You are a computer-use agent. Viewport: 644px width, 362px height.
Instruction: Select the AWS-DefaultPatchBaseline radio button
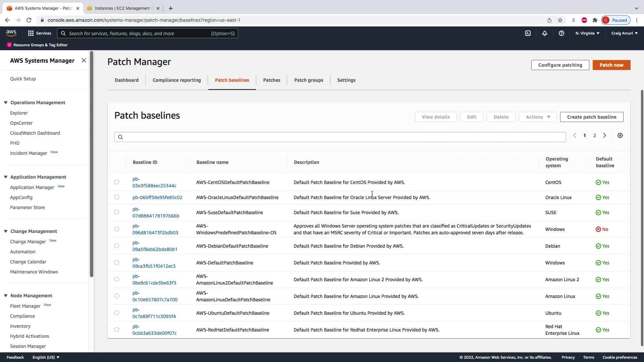coord(117,262)
